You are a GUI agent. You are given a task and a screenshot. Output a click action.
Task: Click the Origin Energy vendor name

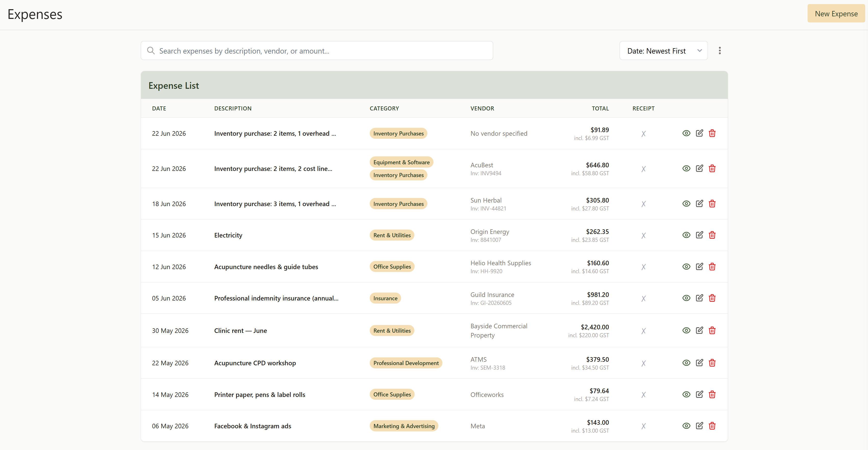490,232
